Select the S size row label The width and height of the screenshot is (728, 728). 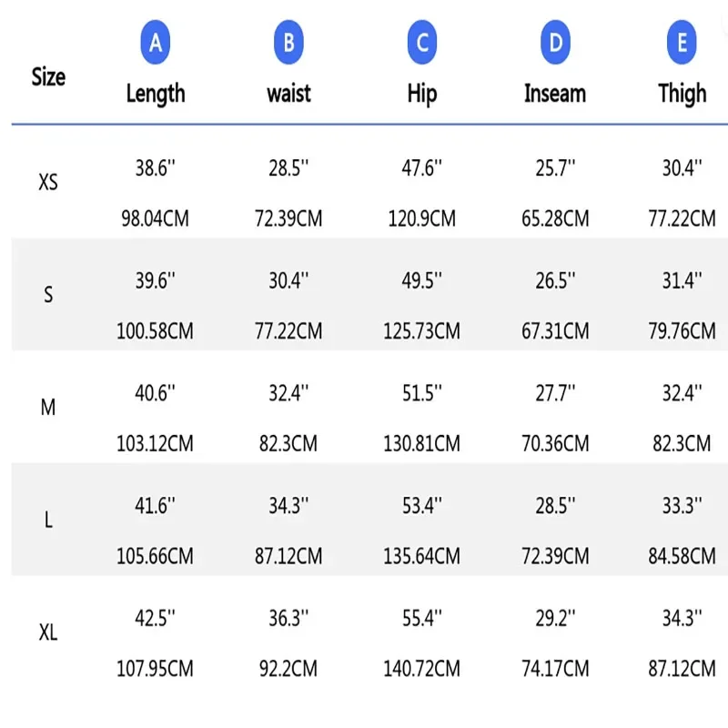click(48, 295)
